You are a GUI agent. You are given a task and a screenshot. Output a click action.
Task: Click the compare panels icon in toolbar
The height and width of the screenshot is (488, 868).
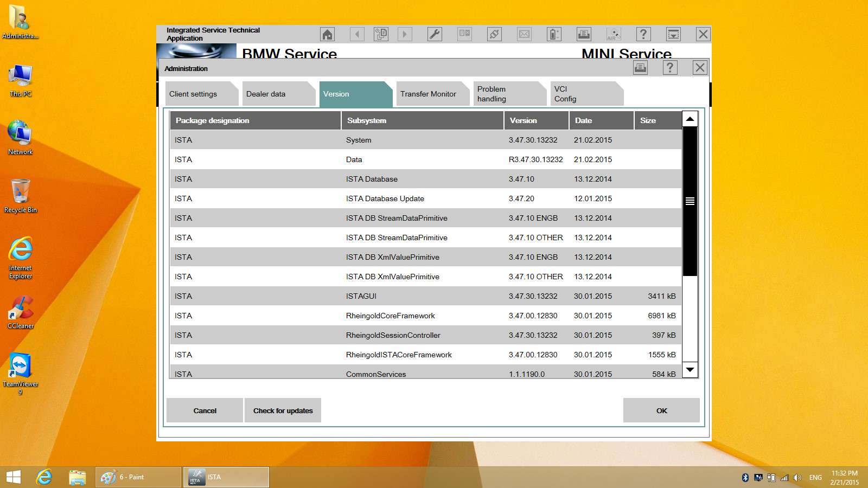point(464,34)
